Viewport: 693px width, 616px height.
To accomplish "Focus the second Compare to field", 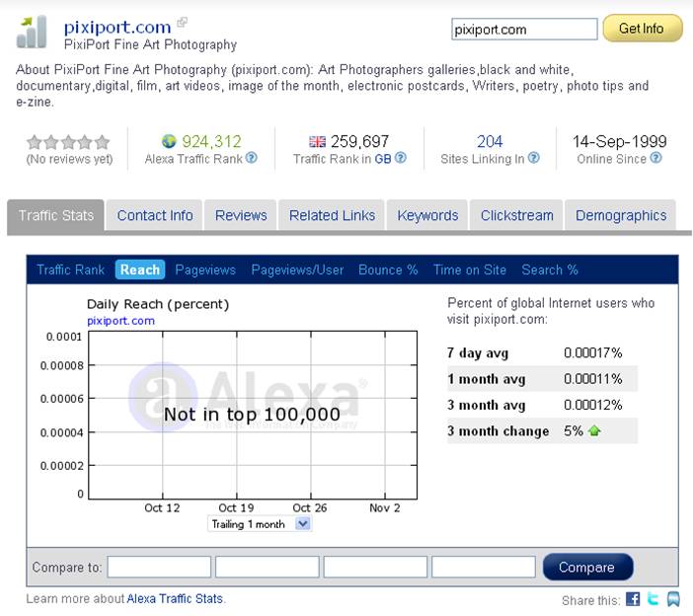I will pos(267,567).
